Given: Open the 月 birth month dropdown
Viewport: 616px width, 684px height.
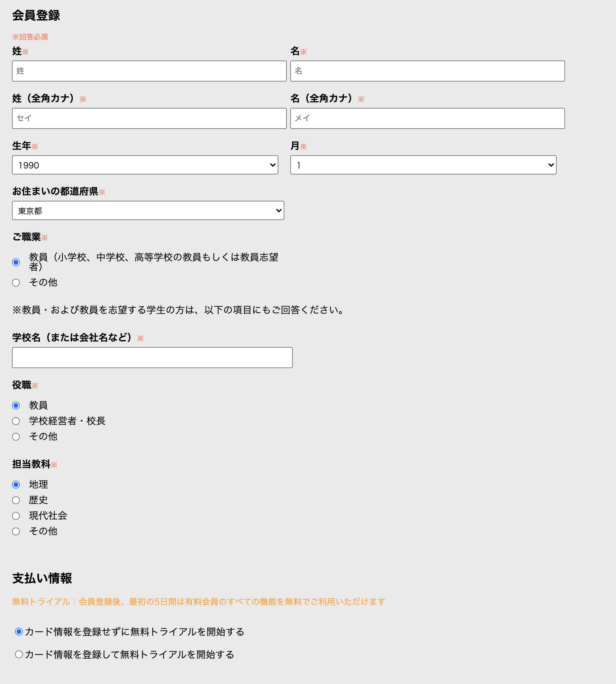Looking at the screenshot, I should (423, 165).
